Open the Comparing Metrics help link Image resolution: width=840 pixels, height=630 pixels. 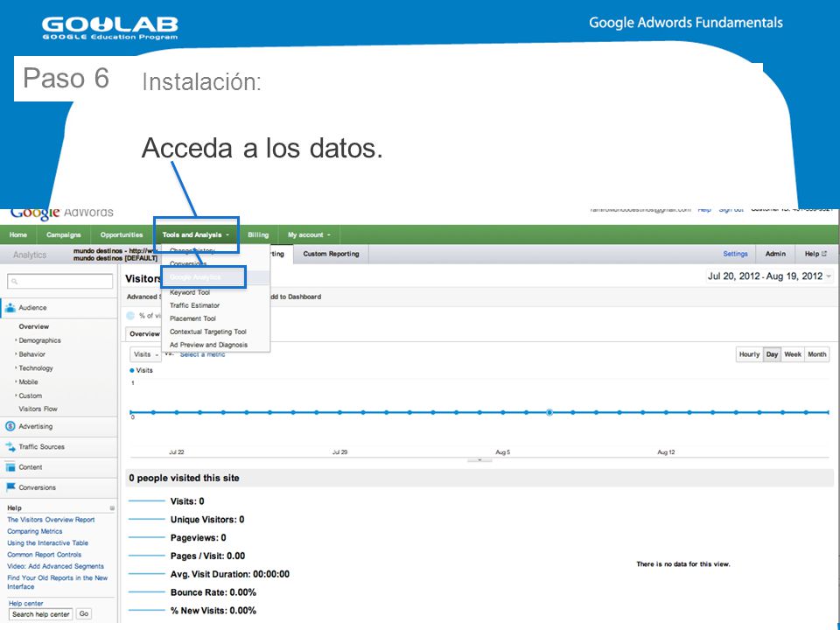pyautogui.click(x=35, y=531)
